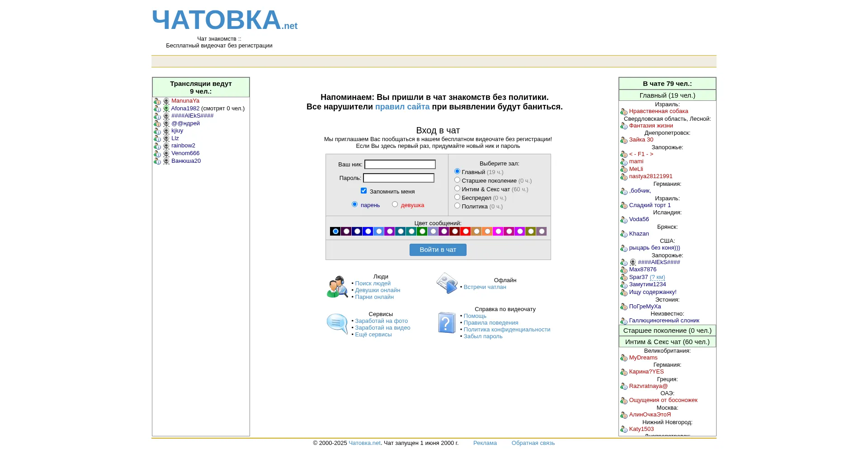This screenshot has width=868, height=449.
Task: Open the Главный room section header
Action: (x=666, y=95)
